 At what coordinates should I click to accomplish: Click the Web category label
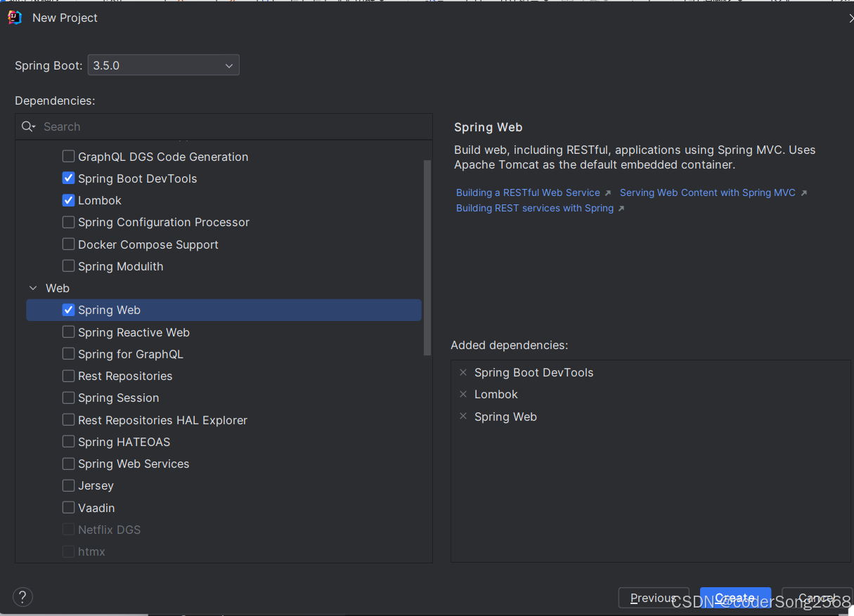tap(58, 288)
